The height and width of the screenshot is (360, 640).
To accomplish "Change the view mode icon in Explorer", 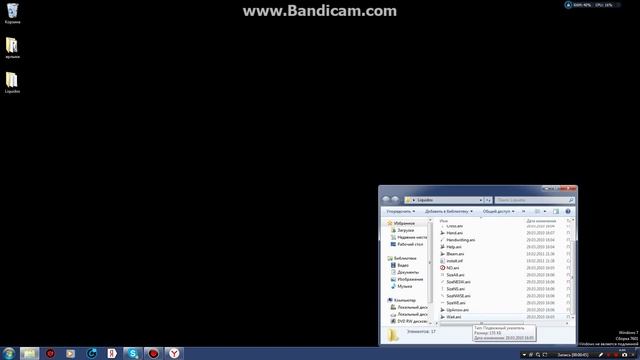I will click(x=538, y=211).
